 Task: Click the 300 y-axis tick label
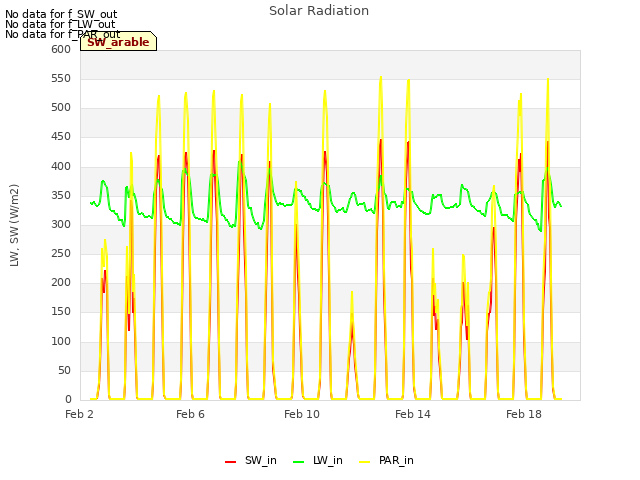61,224
